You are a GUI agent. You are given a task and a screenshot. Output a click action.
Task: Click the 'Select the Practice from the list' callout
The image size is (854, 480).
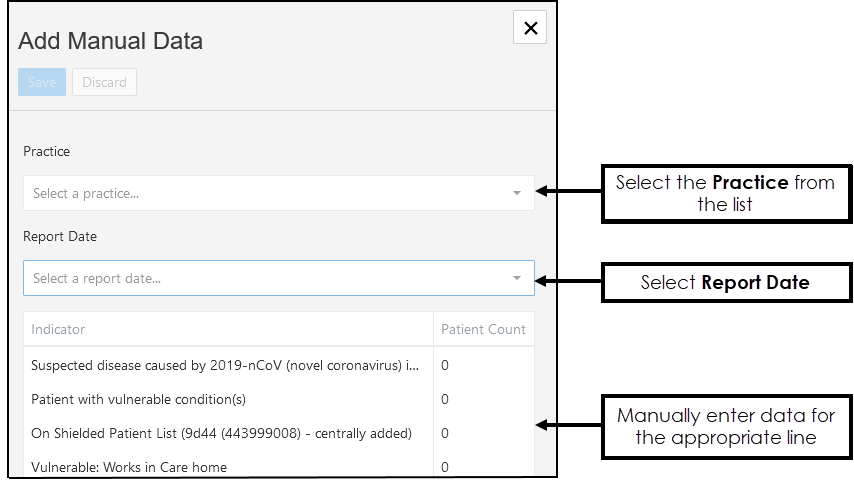click(725, 193)
